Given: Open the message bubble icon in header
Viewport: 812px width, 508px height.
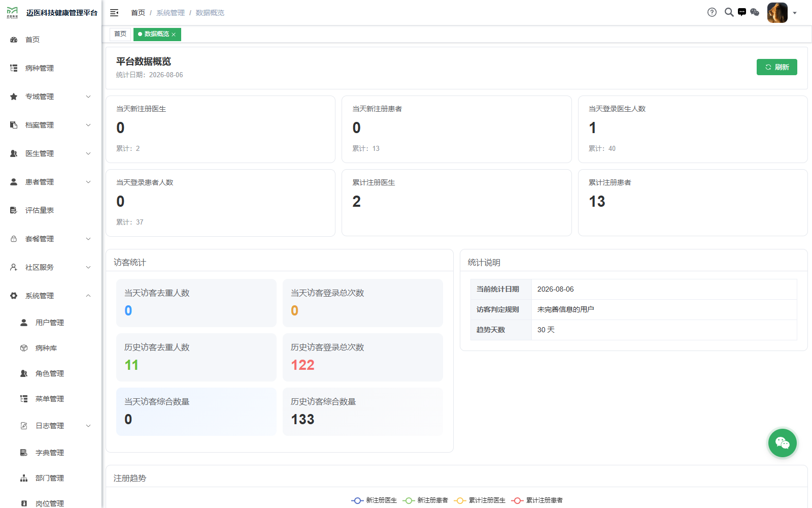Looking at the screenshot, I should pos(742,12).
